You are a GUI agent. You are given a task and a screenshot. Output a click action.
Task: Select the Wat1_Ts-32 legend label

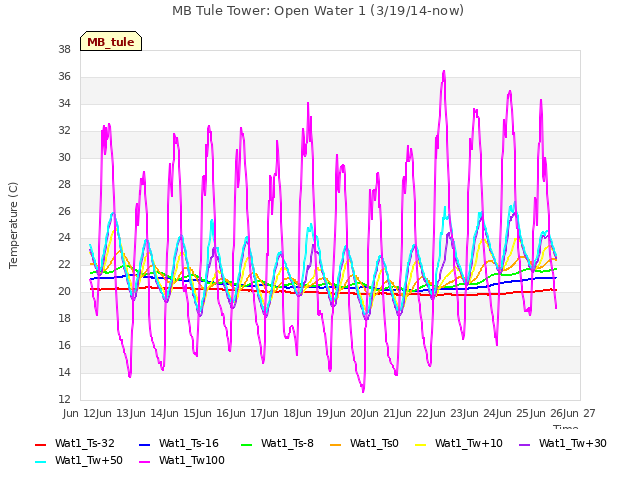click(85, 443)
